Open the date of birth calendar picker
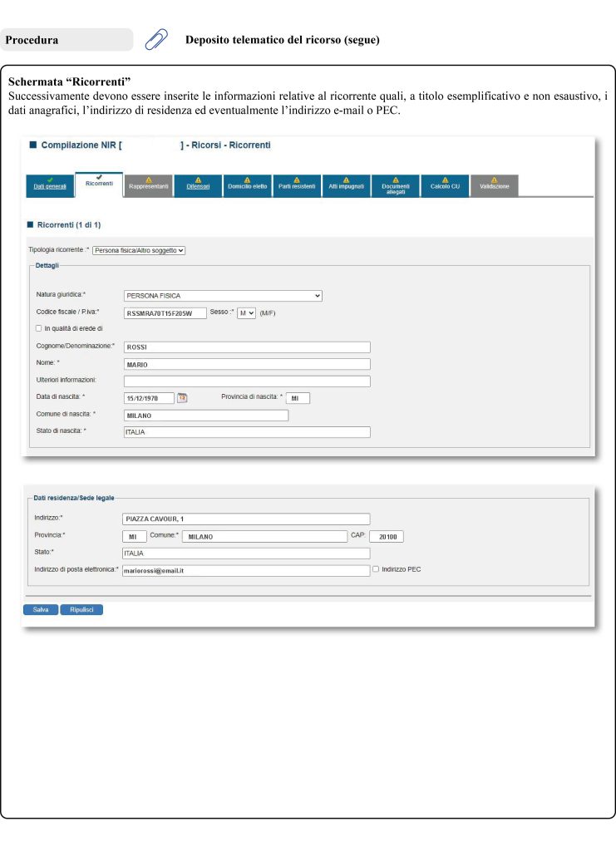This screenshot has height=851, width=616. click(x=182, y=398)
